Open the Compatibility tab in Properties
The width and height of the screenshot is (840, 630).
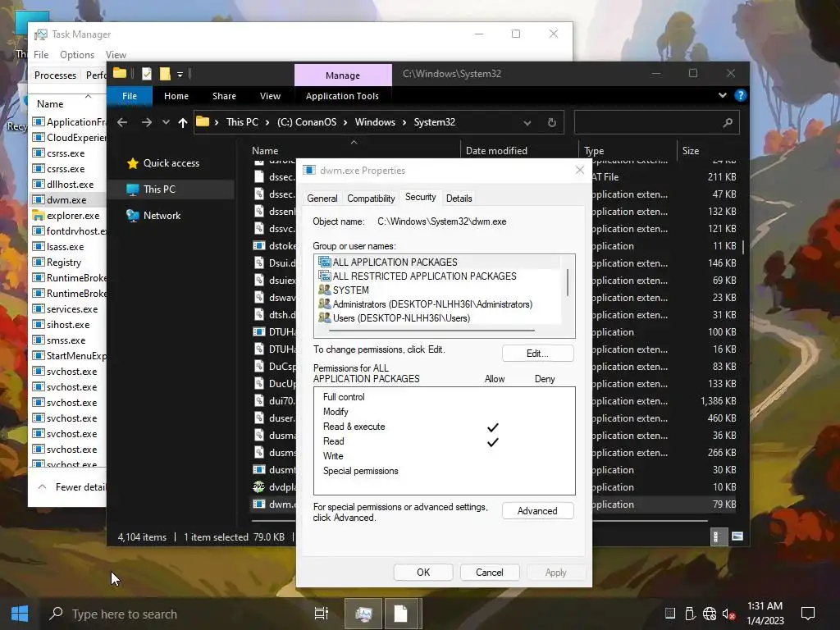point(371,199)
